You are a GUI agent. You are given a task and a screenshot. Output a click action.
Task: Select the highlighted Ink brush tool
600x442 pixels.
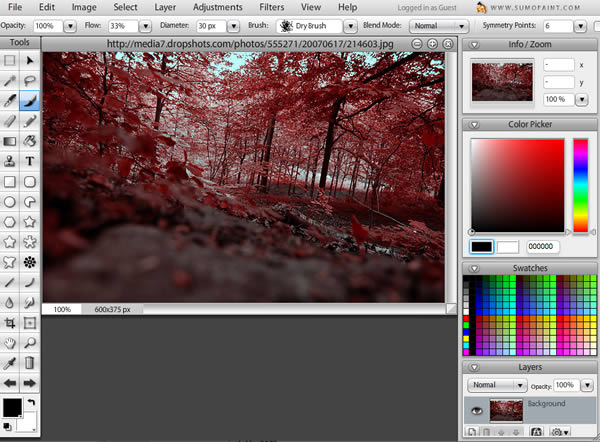pos(29,101)
